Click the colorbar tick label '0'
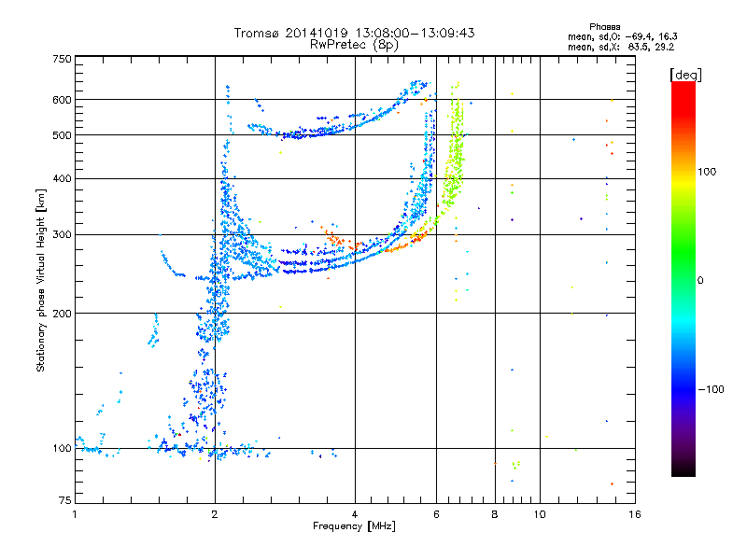The width and height of the screenshot is (747, 560). click(700, 280)
